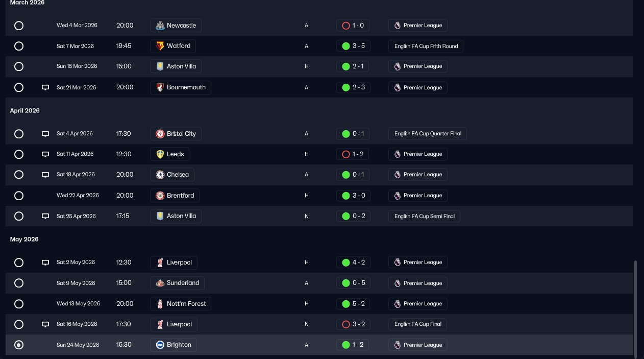Open the English FA Cup Semi Final competition
The image size is (644, 359).
pyautogui.click(x=424, y=216)
